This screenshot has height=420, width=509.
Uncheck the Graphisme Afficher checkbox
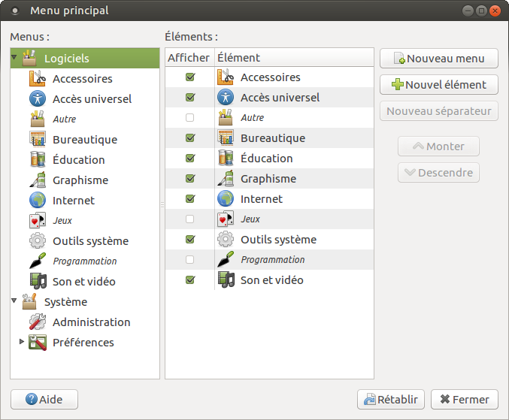click(189, 179)
